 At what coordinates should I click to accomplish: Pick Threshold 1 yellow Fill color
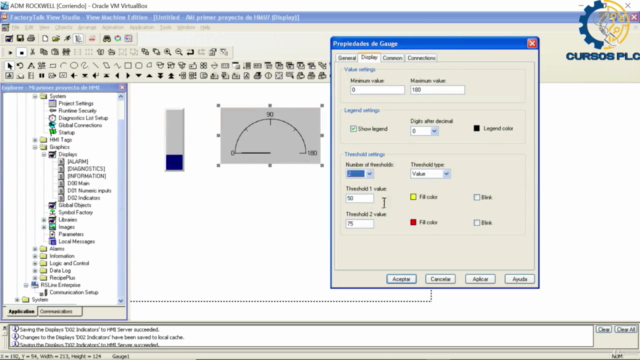click(413, 197)
